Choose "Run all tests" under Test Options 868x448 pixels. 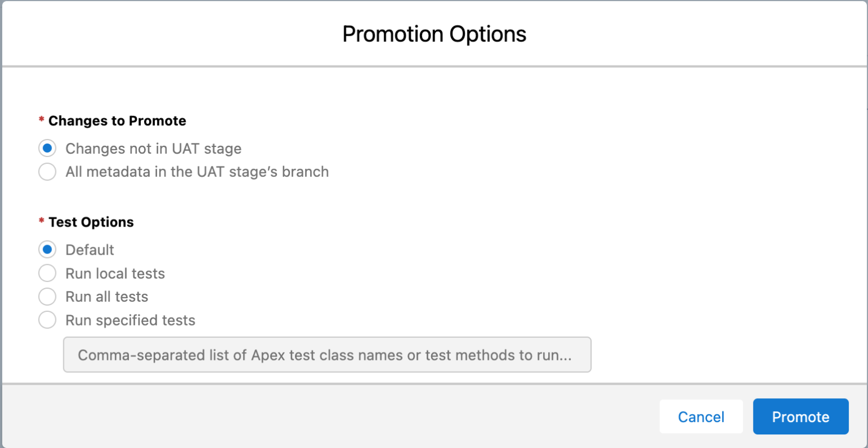[x=47, y=296]
